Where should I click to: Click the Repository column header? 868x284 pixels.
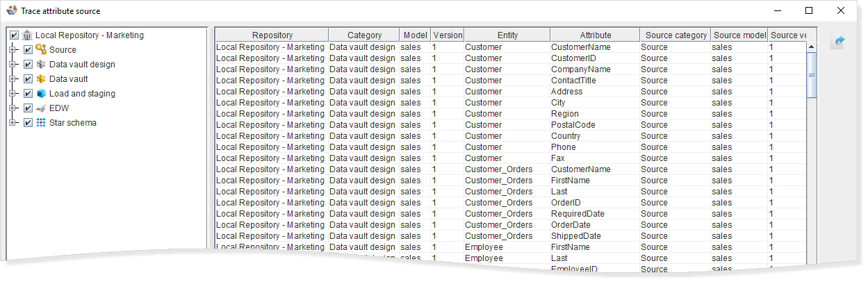tap(272, 35)
